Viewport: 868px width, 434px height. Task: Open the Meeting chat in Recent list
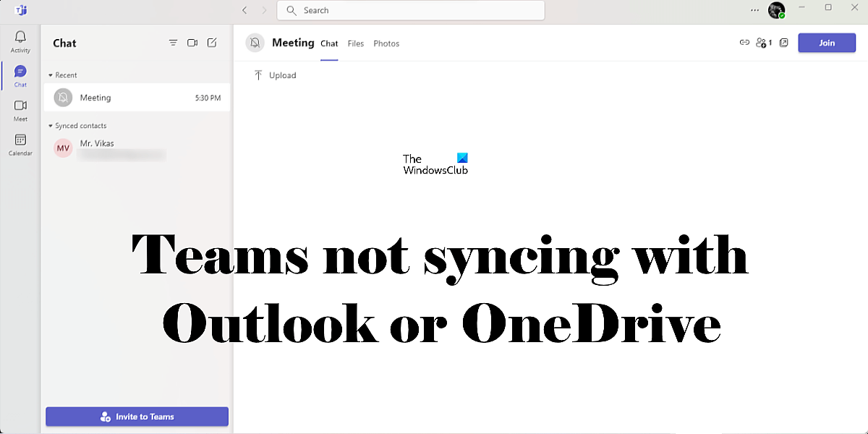pyautogui.click(x=137, y=98)
